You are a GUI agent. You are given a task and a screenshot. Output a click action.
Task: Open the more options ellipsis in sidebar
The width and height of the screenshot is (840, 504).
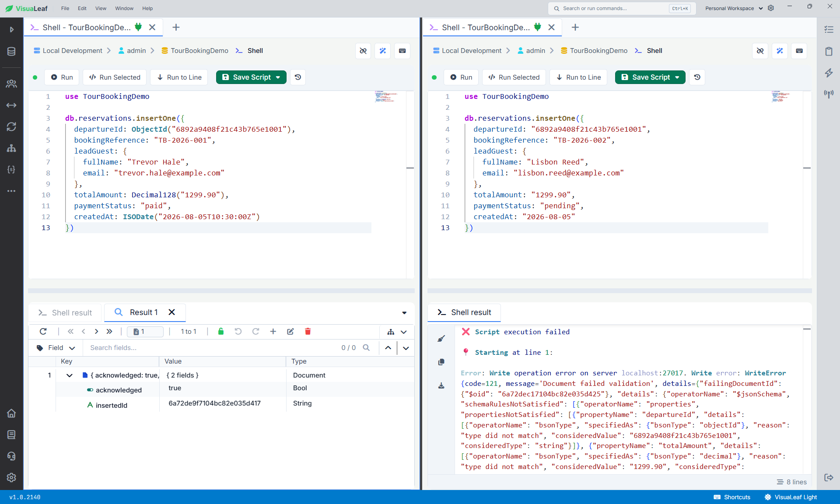pyautogui.click(x=11, y=191)
